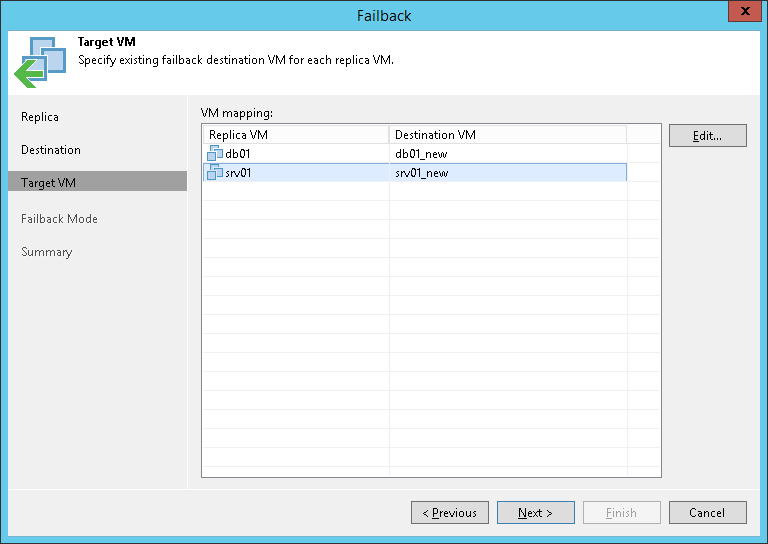This screenshot has width=768, height=544.
Task: Click the srv01_new destination cell
Action: click(x=422, y=173)
